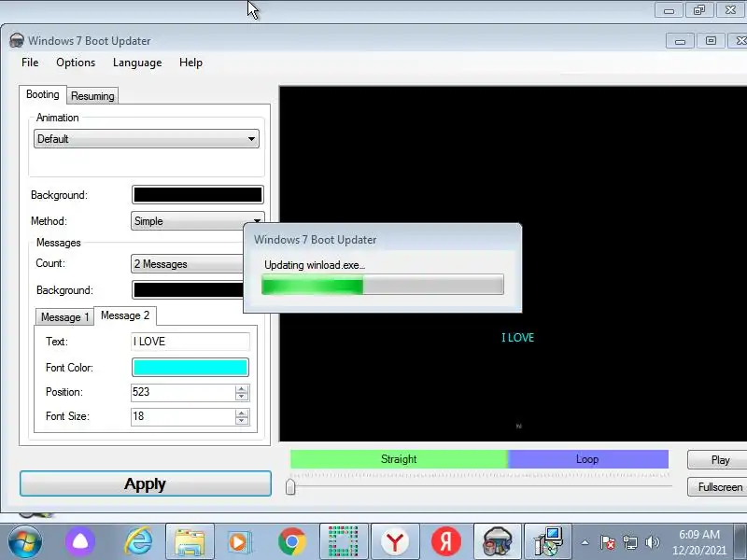Click the Play button
Image resolution: width=747 pixels, height=560 pixels.
[x=717, y=460]
